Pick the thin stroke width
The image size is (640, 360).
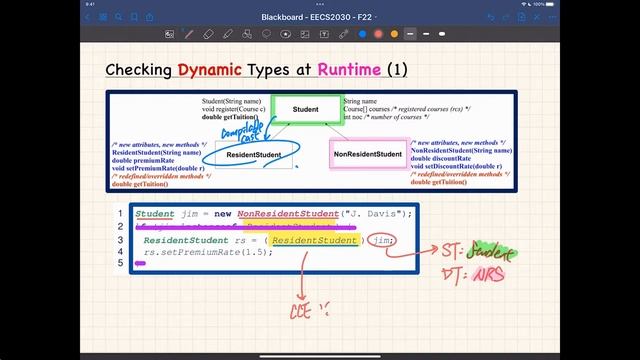pyautogui.click(x=410, y=34)
